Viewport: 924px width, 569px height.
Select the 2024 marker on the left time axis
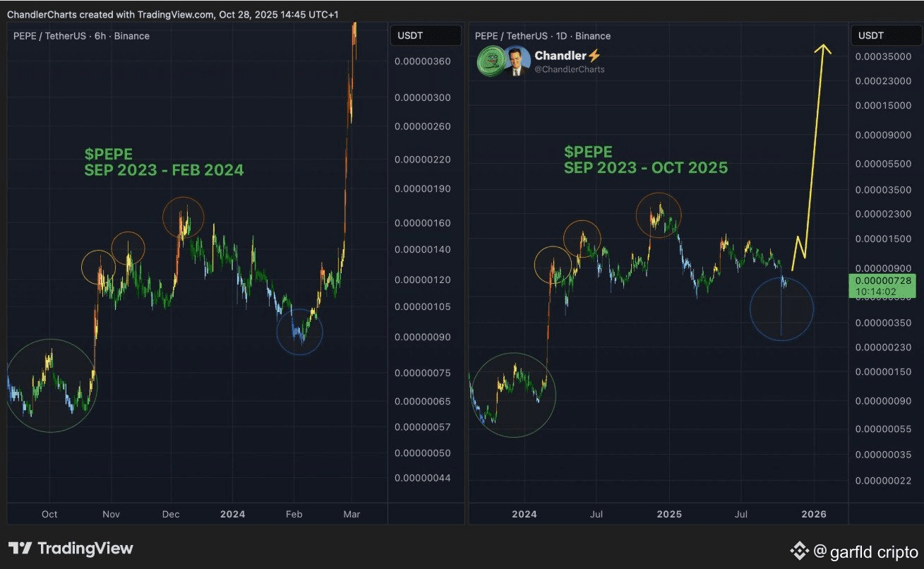(232, 514)
